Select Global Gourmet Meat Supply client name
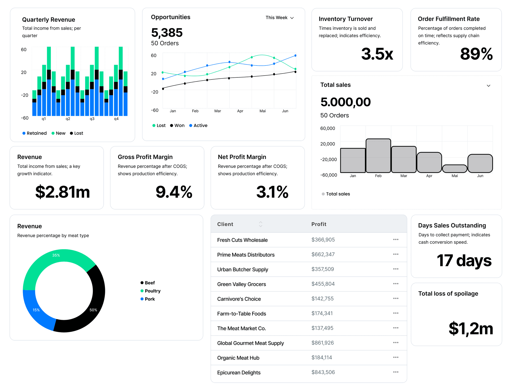Viewport: 532px width, 392px height. point(250,343)
